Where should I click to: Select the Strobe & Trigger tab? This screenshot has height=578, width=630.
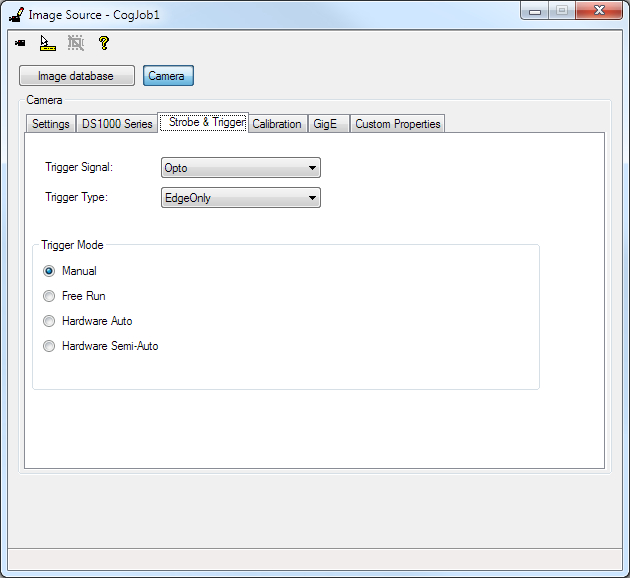point(203,122)
